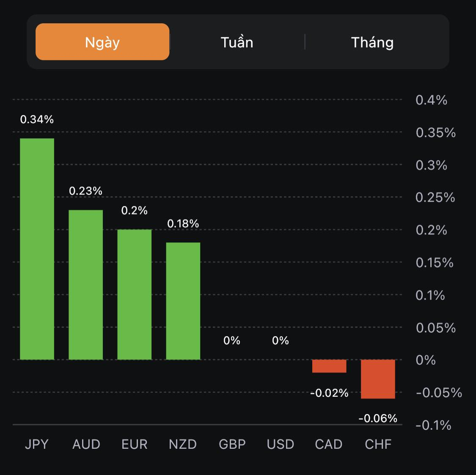Select the Ngày tab
This screenshot has height=475, width=476.
click(x=102, y=42)
